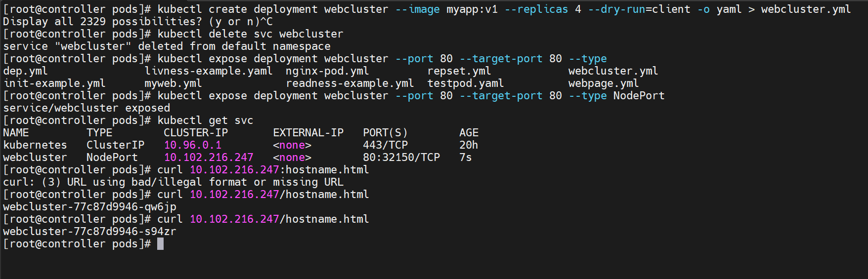
Task: Click the --dry-run=client option text
Action: [639, 9]
